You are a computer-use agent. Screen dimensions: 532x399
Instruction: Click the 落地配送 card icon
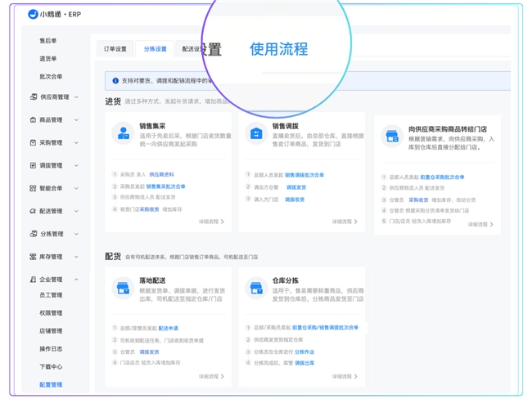tap(123, 288)
